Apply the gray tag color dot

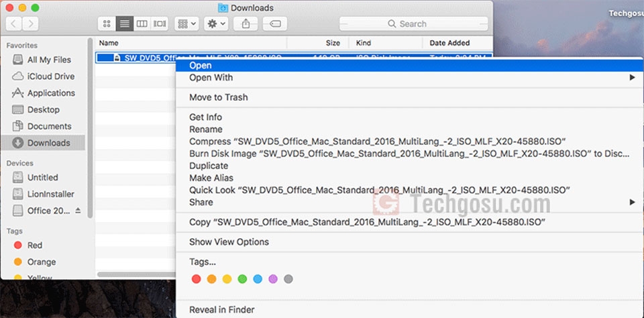click(288, 279)
